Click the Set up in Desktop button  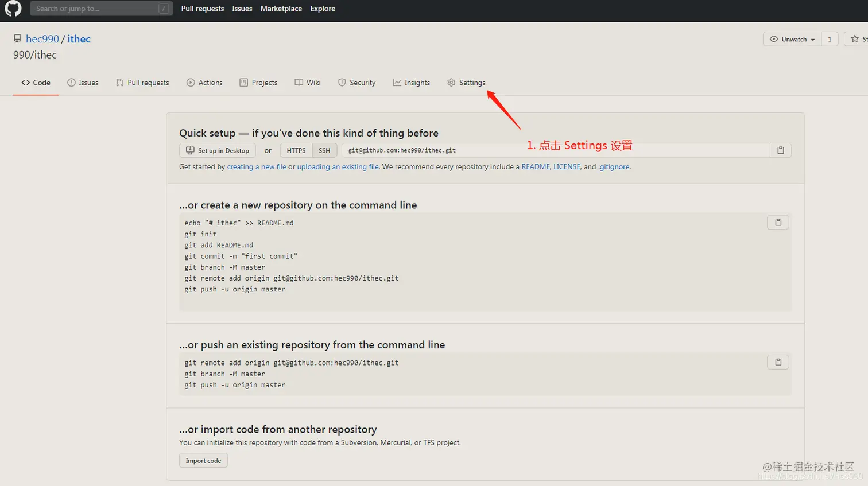coord(218,150)
